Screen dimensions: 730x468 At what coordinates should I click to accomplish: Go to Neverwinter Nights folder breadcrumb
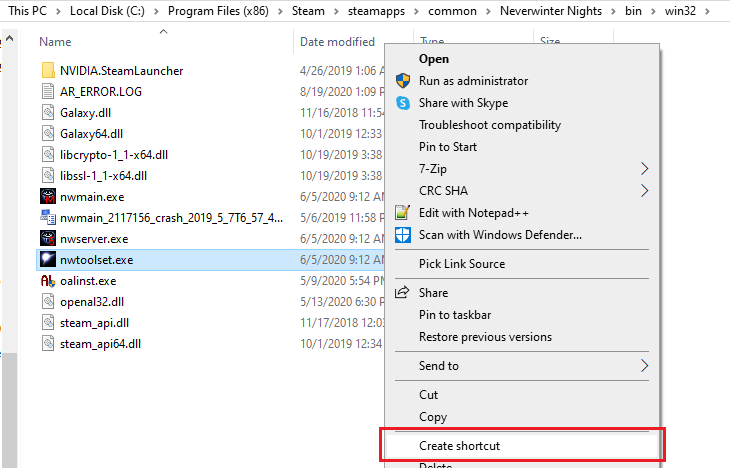coord(551,11)
